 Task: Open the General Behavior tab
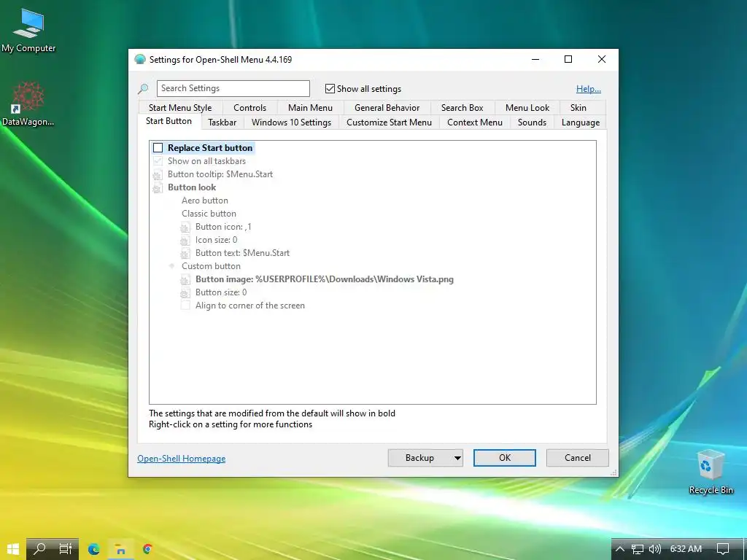click(x=387, y=108)
